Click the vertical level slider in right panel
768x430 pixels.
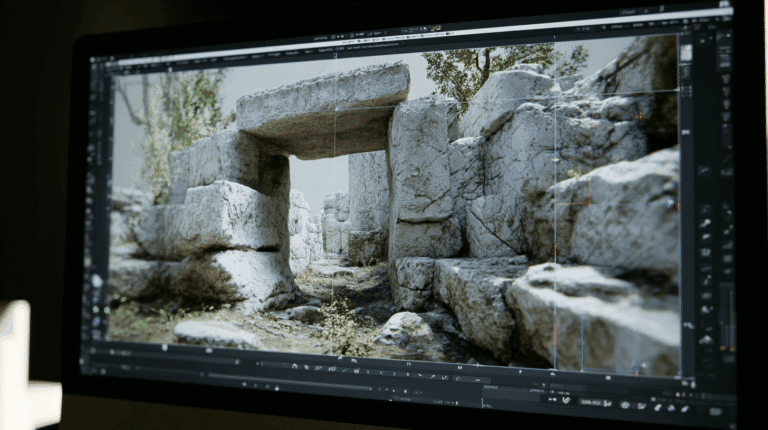(x=728, y=316)
